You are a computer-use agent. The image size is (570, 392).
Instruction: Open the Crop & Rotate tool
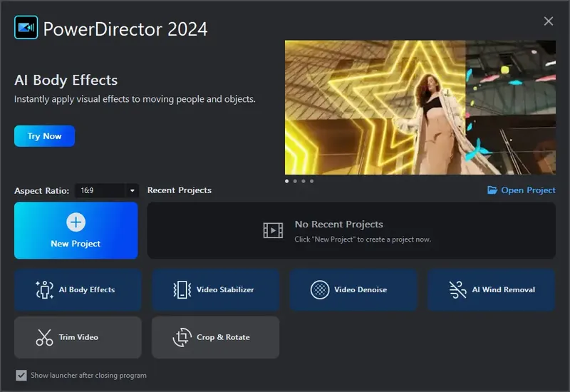(x=216, y=337)
